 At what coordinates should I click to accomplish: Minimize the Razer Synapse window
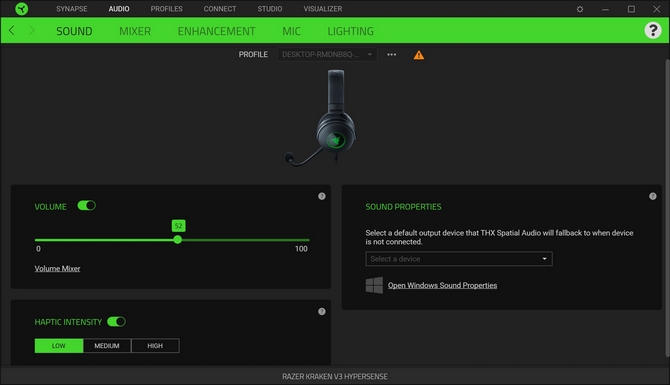pos(605,9)
